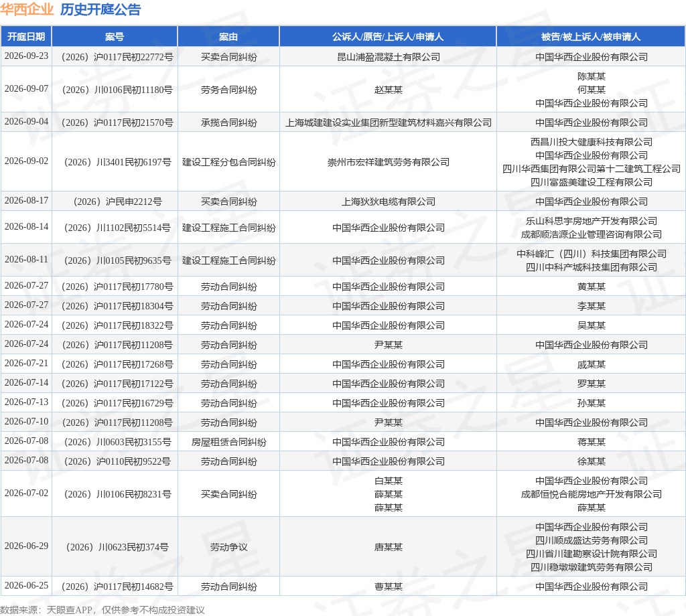Select plaintiff 崇州市宏祥建筑劳务有限公司
The height and width of the screenshot is (616, 686).
tap(389, 162)
